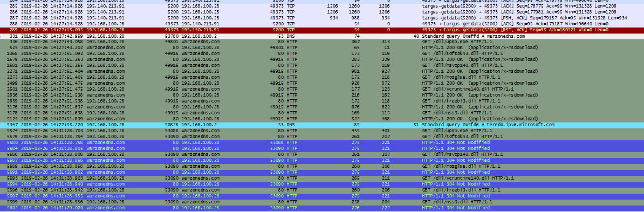Select packet 5589 GET /dll/mozglue.dll
Screen dimensions: 644x212
pyautogui.click(x=322, y=166)
